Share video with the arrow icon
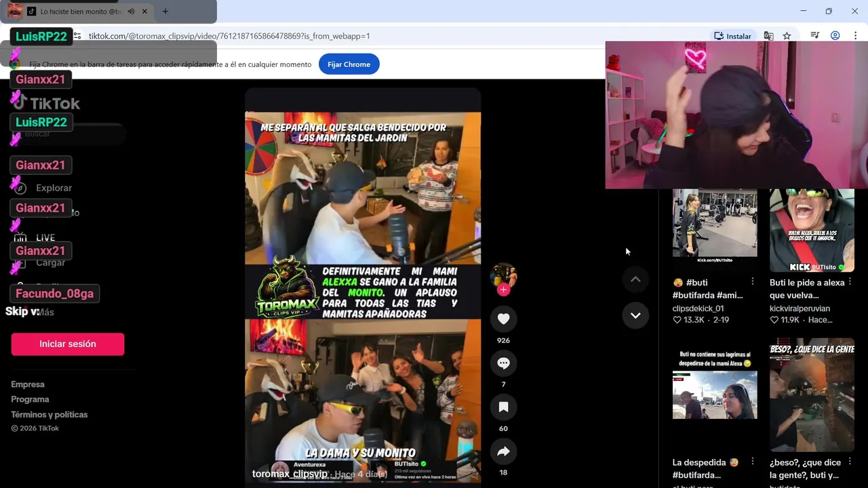Viewport: 868px width, 488px height. pos(503,451)
